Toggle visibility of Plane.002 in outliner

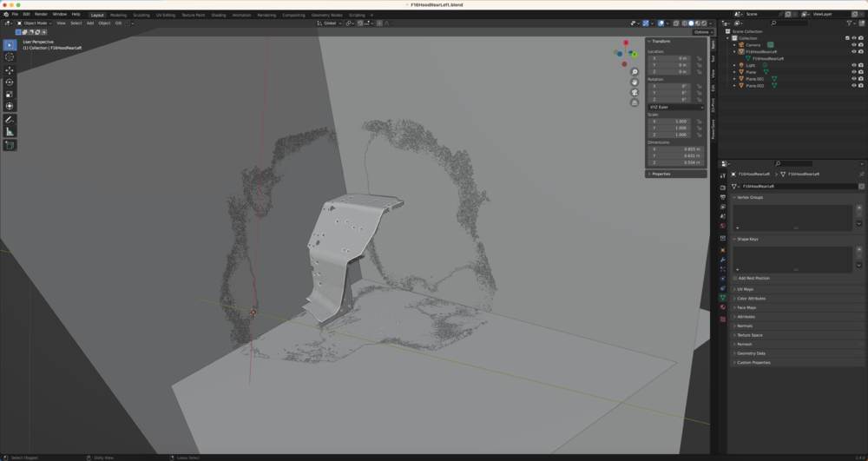[853, 86]
